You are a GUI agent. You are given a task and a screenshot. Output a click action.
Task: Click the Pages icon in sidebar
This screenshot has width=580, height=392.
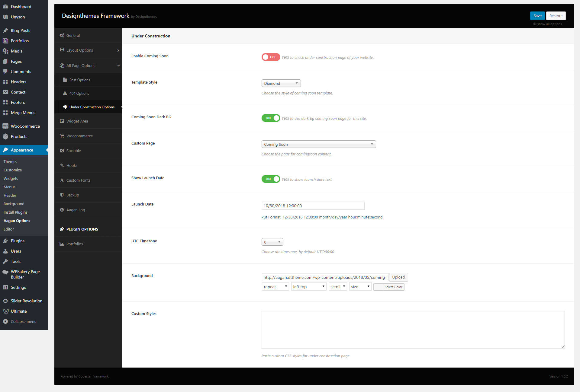(x=5, y=61)
